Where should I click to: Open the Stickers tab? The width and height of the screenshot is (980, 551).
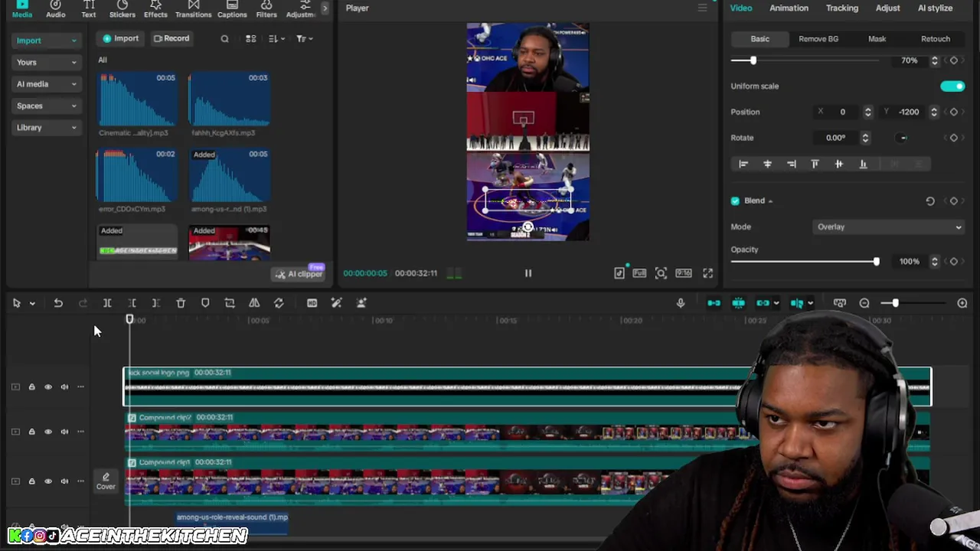pyautogui.click(x=122, y=10)
